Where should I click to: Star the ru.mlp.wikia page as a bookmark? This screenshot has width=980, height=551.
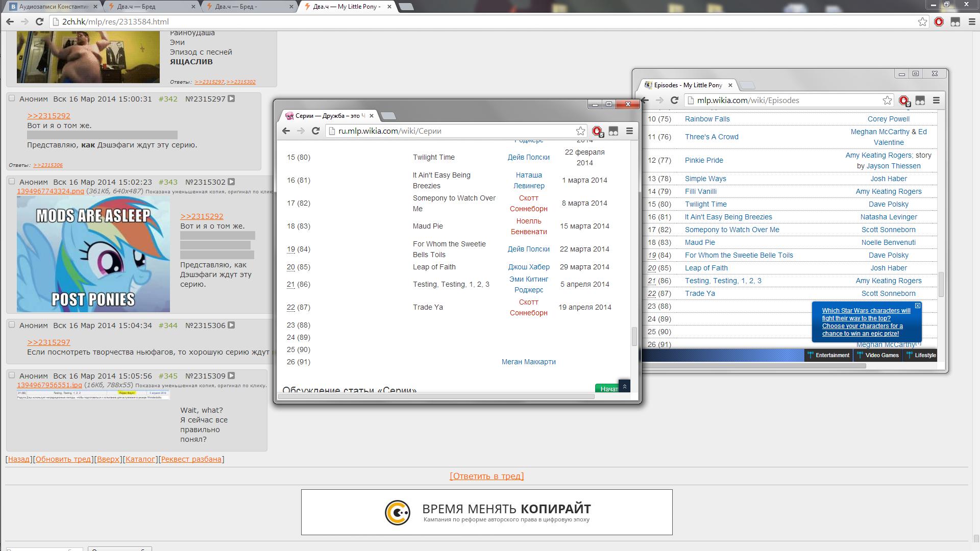pyautogui.click(x=580, y=131)
